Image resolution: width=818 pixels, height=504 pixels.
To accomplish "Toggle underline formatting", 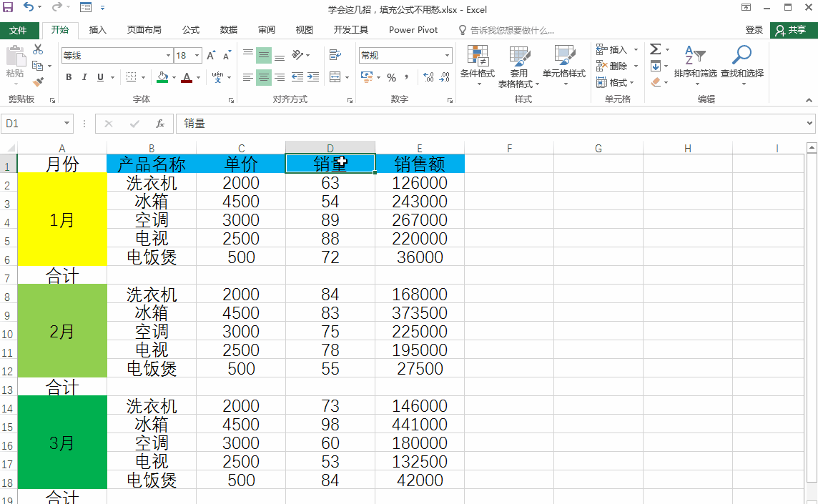I will (x=100, y=77).
